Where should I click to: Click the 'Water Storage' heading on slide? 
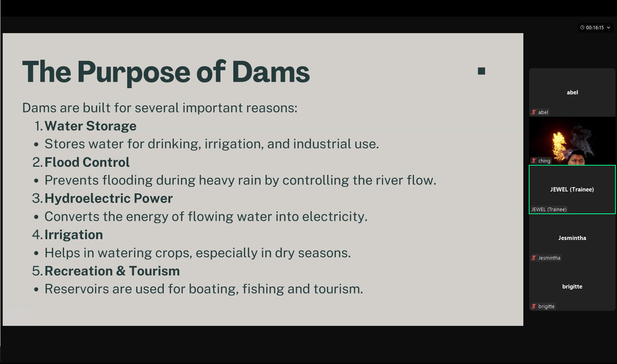point(91,126)
